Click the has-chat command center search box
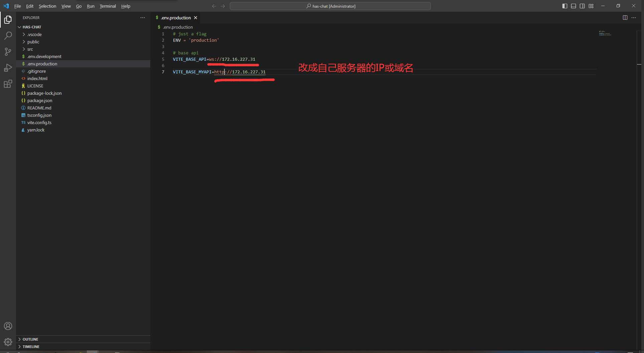The image size is (644, 353). pos(330,6)
